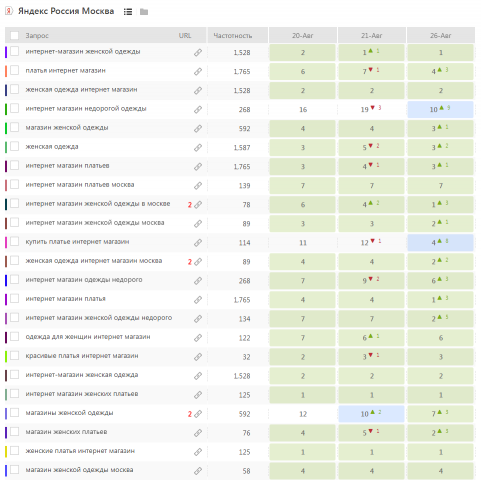The height and width of the screenshot is (480, 481).
Task: Toggle the select-all checkbox in header
Action: (14, 35)
